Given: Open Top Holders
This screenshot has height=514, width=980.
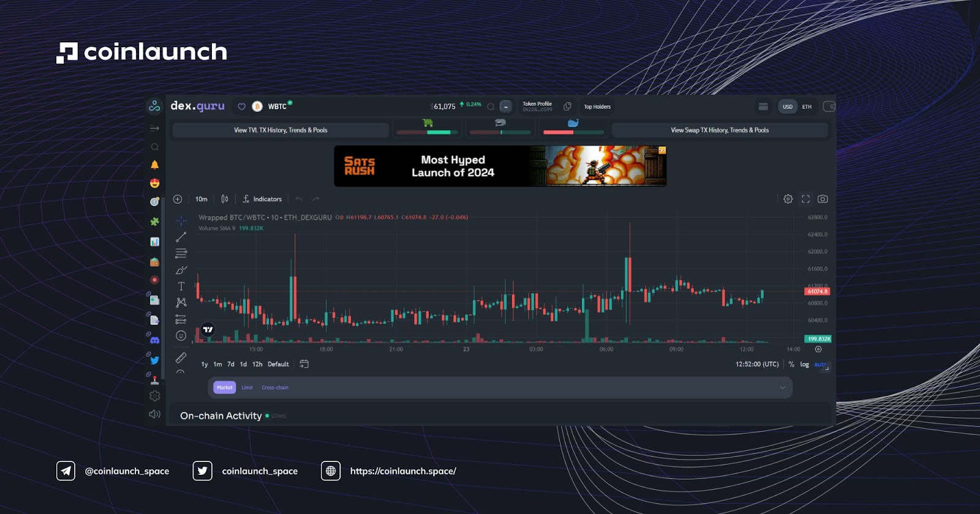Looking at the screenshot, I should (597, 106).
